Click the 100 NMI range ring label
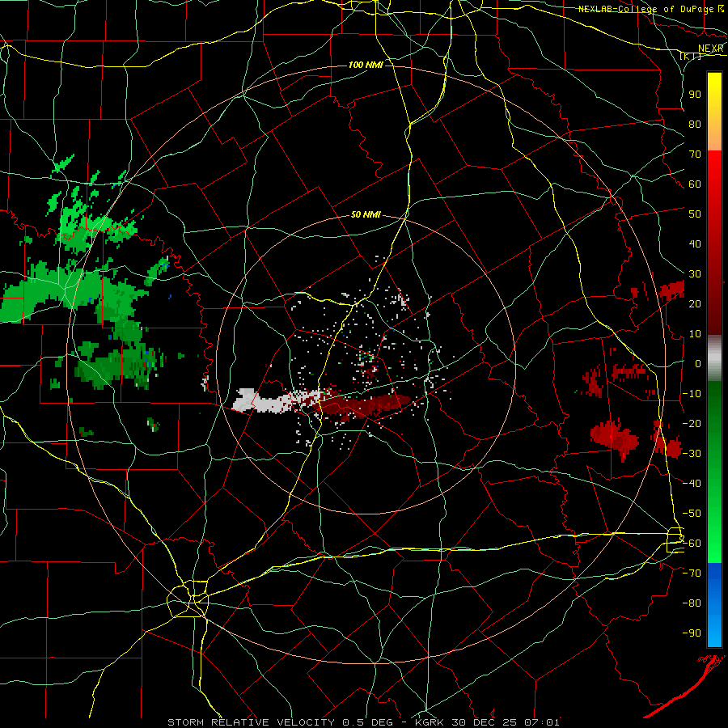 (366, 65)
